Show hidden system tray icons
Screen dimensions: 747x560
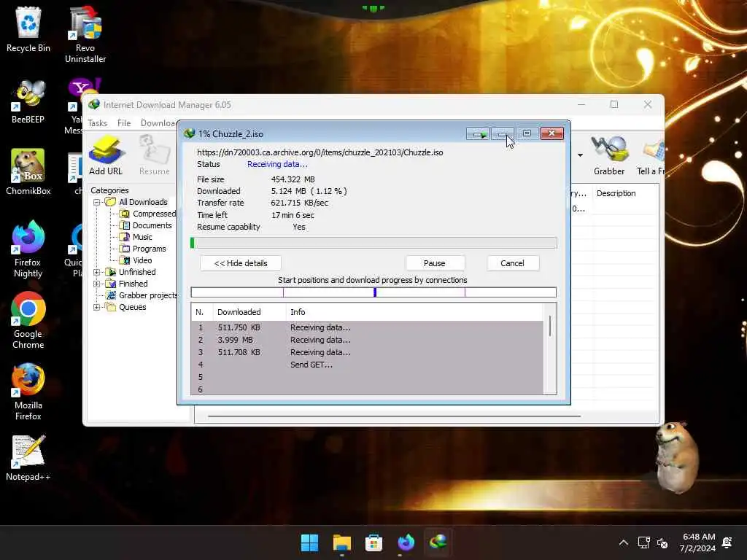pyautogui.click(x=623, y=542)
